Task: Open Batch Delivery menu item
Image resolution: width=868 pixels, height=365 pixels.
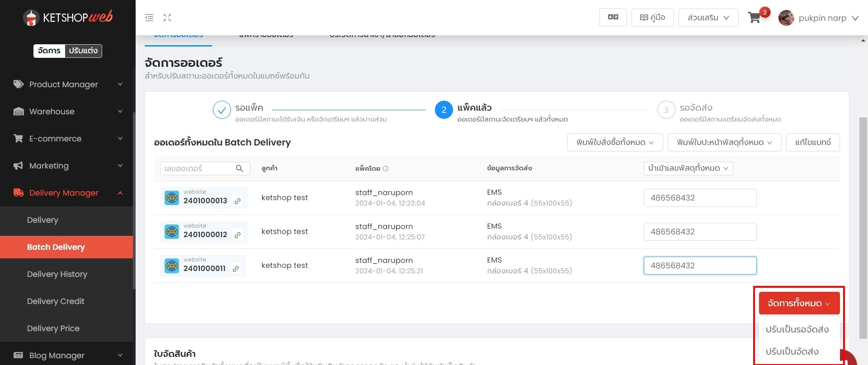Action: coord(66,247)
